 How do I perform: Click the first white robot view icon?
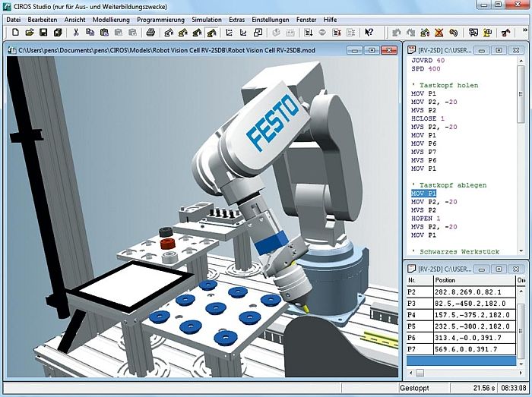coord(169,33)
